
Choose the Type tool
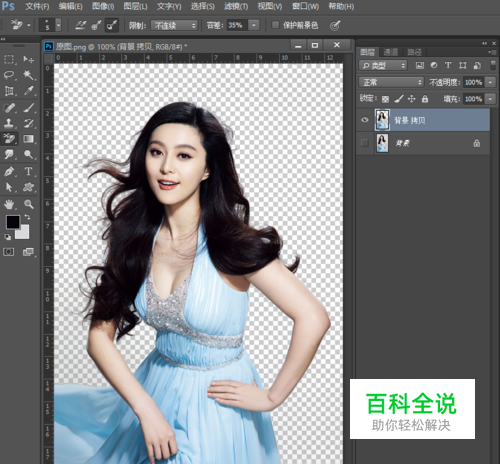(x=28, y=171)
